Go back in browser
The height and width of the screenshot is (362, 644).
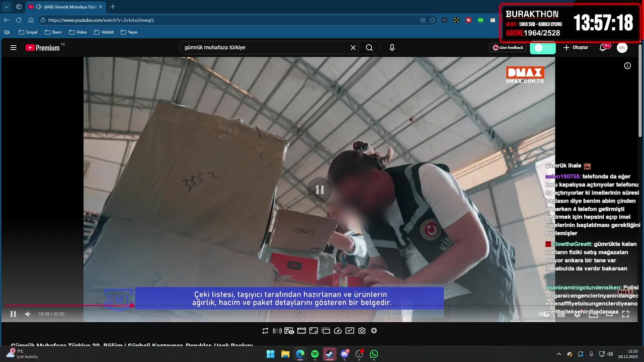[x=7, y=20]
